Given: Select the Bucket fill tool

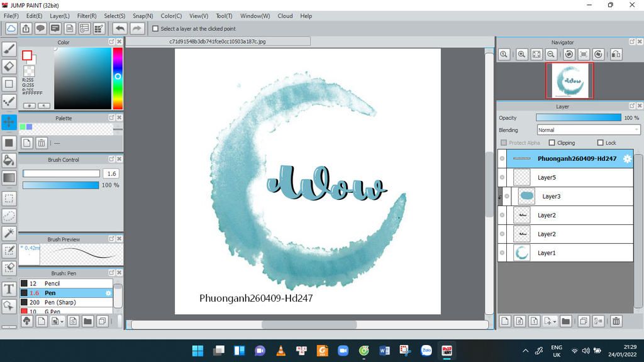Looking at the screenshot, I should (x=9, y=160).
